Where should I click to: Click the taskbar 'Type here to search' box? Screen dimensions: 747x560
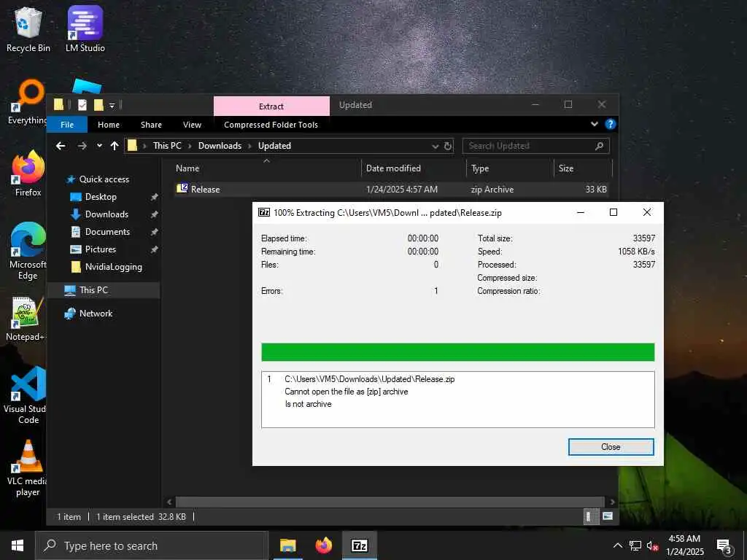(152, 545)
